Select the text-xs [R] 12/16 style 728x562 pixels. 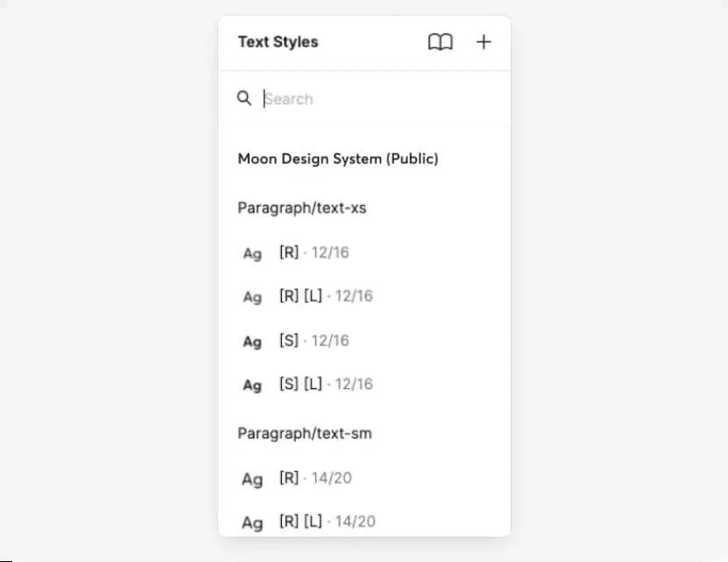(364, 253)
